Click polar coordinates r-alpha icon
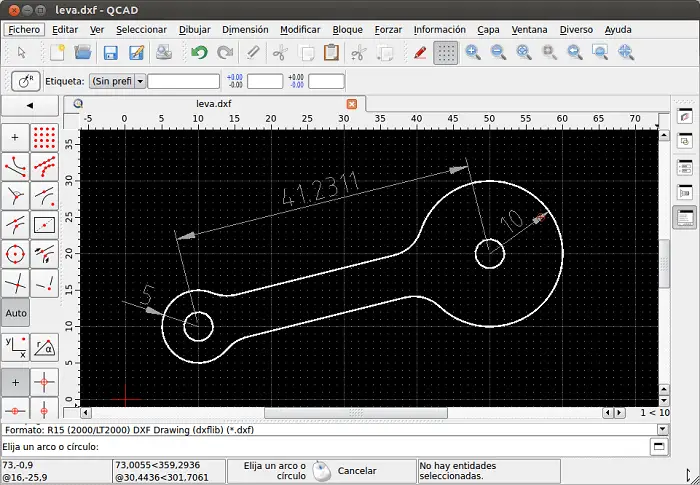Image resolution: width=700 pixels, height=485 pixels. pos(44,347)
